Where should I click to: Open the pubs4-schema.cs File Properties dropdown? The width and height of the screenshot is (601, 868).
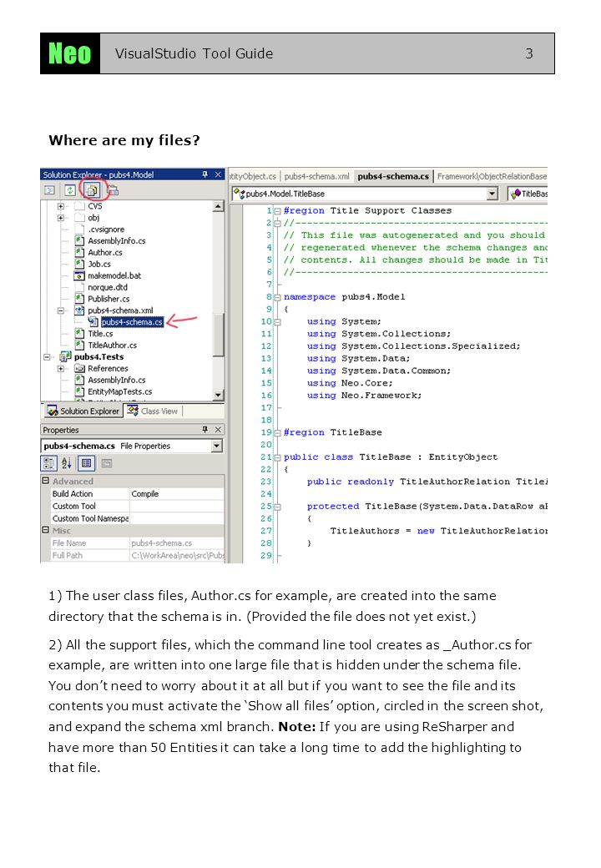[x=217, y=446]
